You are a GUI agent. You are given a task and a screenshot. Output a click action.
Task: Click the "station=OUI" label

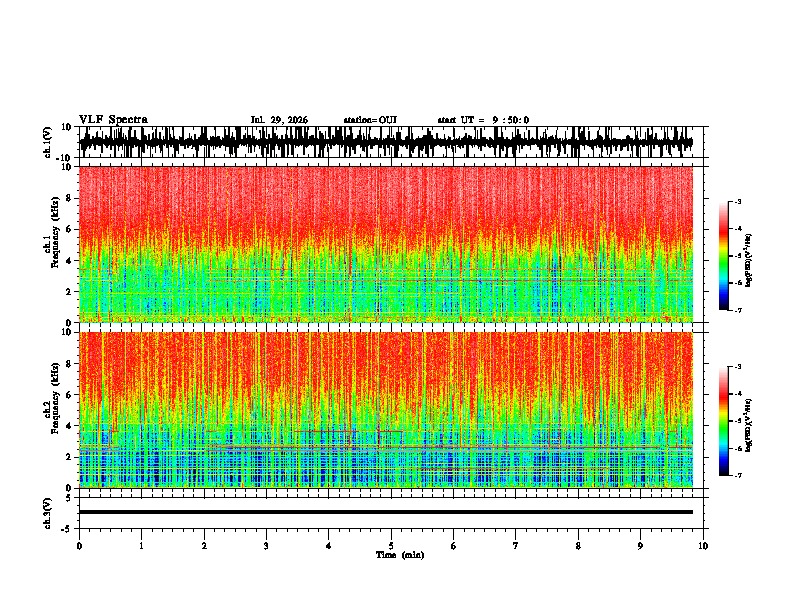[370, 120]
